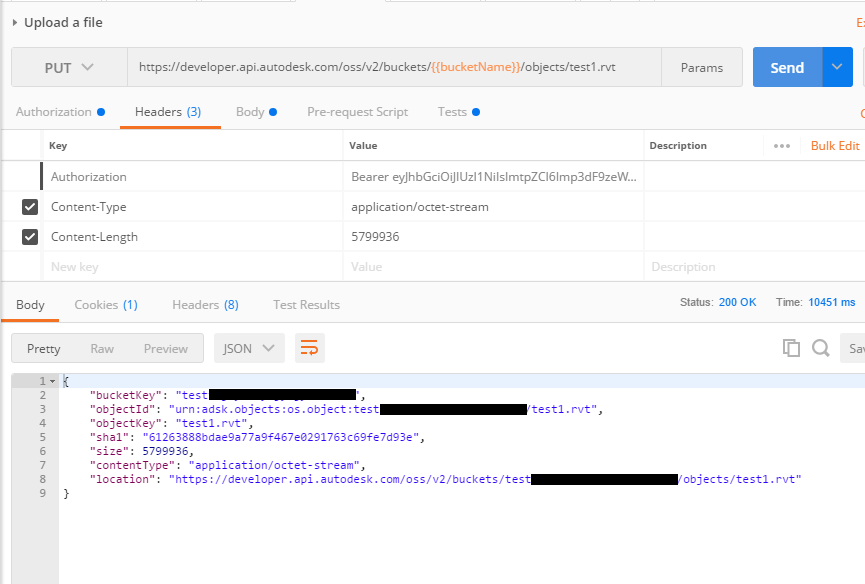This screenshot has height=584, width=865.
Task: Copy response with the copy icon
Action: tap(791, 348)
